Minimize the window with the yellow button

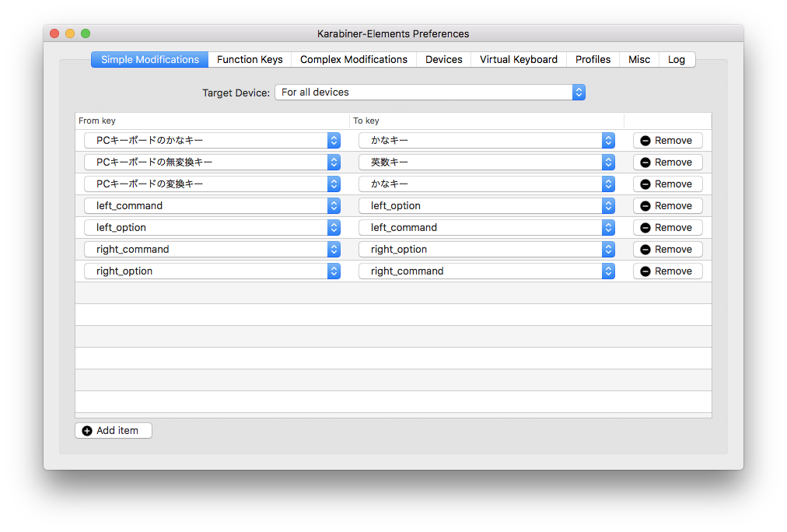70,33
